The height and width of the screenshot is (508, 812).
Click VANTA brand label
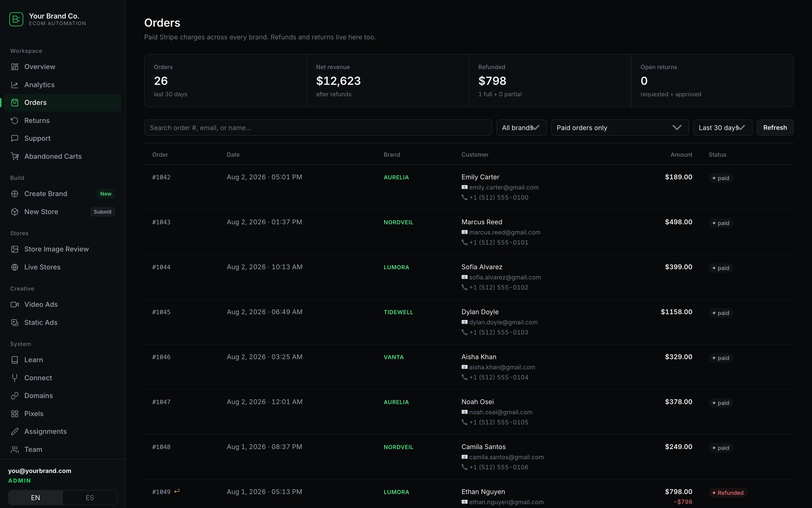(x=393, y=357)
